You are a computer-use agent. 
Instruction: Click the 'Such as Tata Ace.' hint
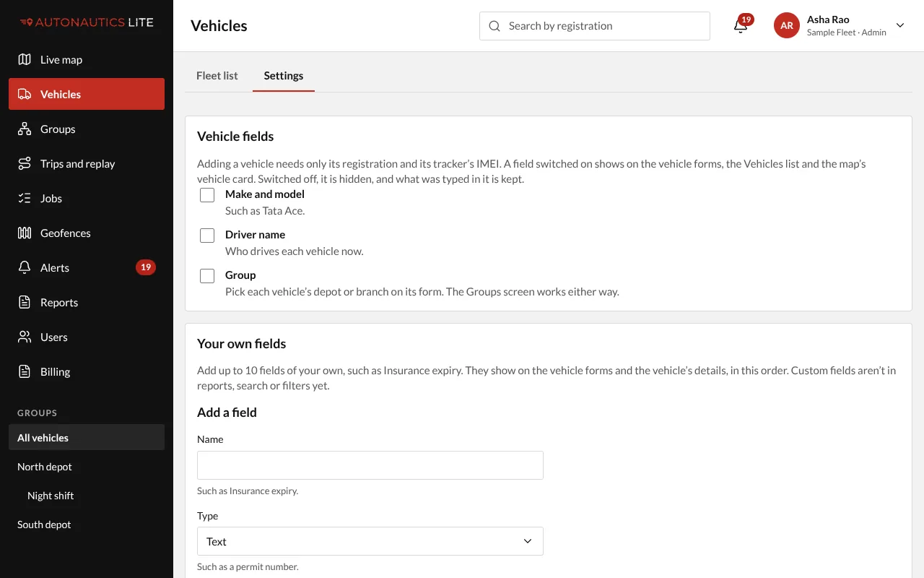pyautogui.click(x=265, y=211)
